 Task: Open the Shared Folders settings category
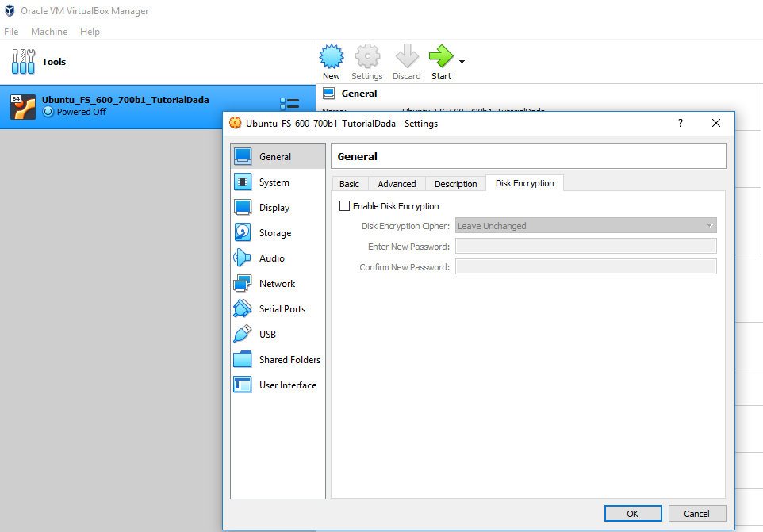click(x=289, y=360)
